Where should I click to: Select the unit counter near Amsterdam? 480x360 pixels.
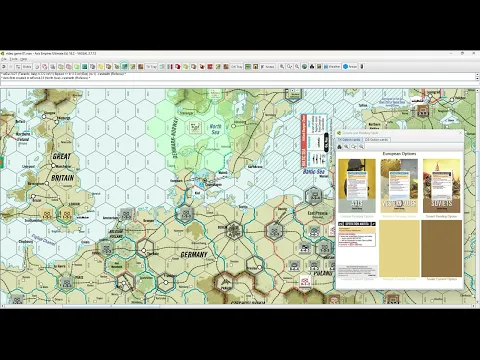[x=126, y=215]
